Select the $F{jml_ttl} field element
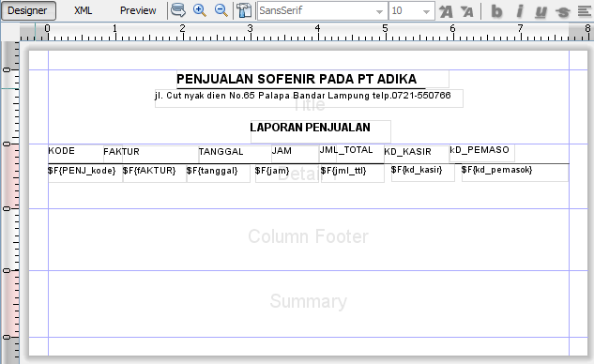Screen dimensions: 594x364 [x=353, y=174]
